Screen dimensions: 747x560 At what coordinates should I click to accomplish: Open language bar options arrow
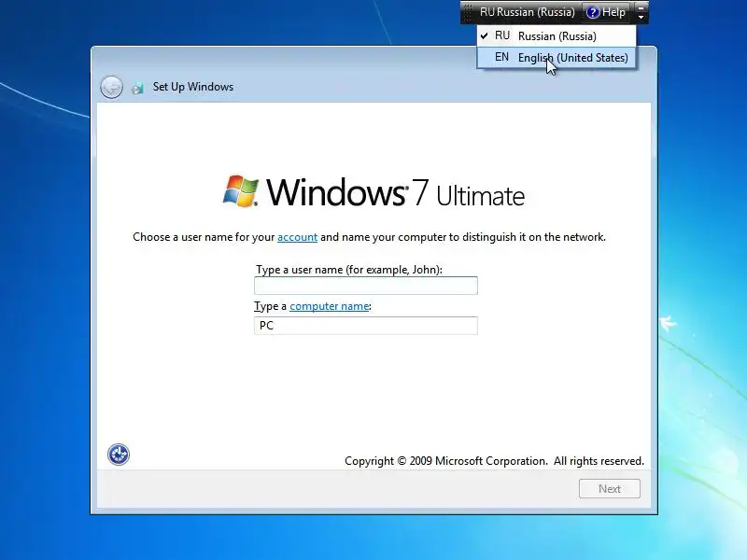pos(641,17)
